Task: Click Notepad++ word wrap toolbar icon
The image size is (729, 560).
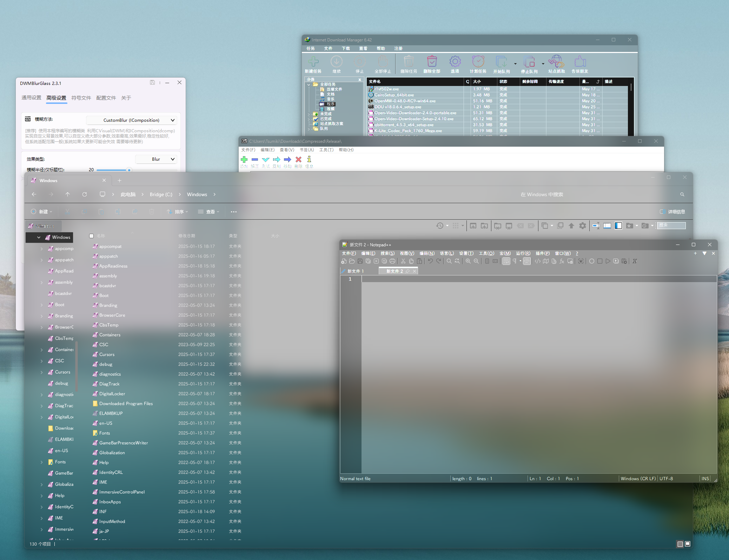Action: (506, 261)
